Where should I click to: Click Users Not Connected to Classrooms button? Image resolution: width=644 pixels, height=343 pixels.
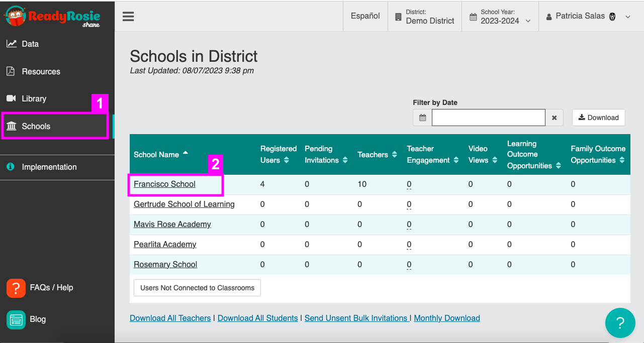tap(197, 288)
